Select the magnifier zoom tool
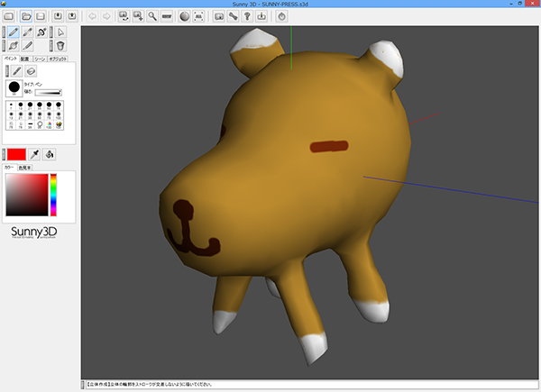Screen dimensions: 541x392 [152, 16]
